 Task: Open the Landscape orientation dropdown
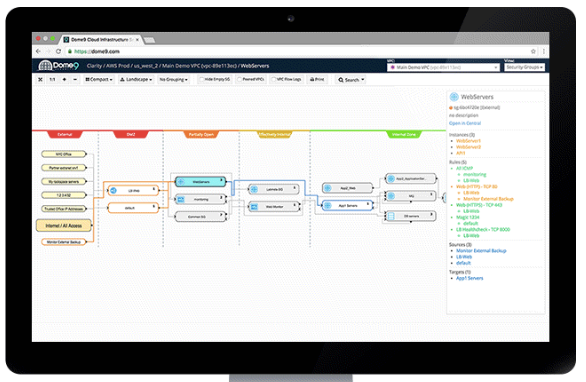(x=136, y=80)
